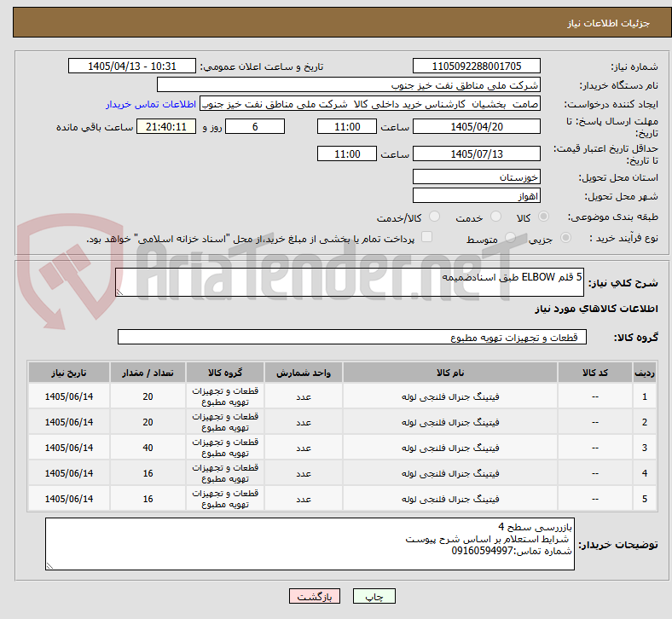The width and height of the screenshot is (672, 619).
Task: Click the تعداد / مقدار column header
Action: point(148,373)
